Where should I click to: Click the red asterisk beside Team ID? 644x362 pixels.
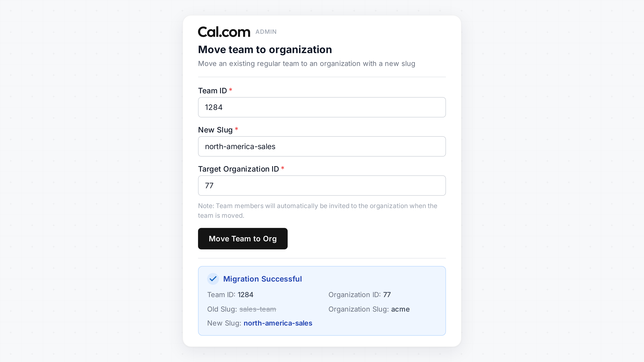point(230,90)
